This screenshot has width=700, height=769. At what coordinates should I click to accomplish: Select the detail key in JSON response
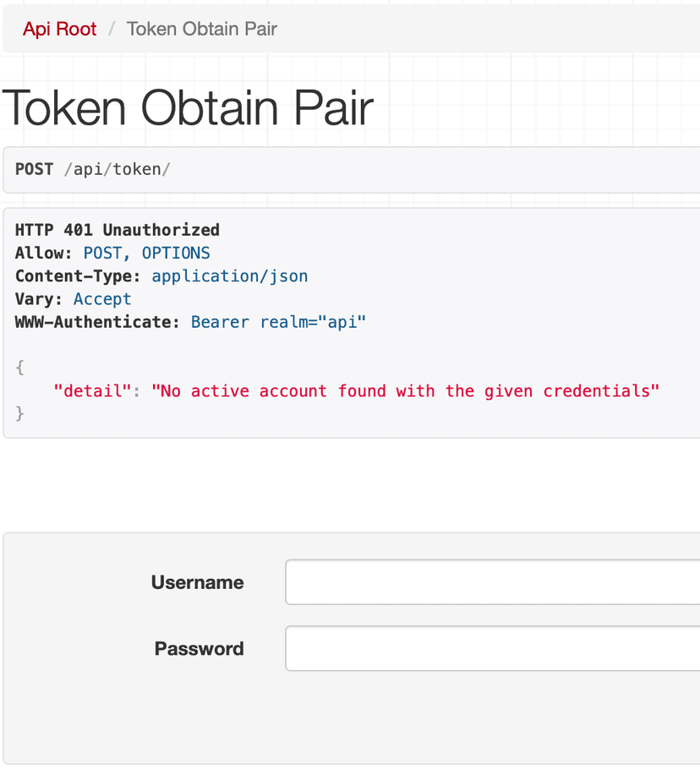point(92,390)
